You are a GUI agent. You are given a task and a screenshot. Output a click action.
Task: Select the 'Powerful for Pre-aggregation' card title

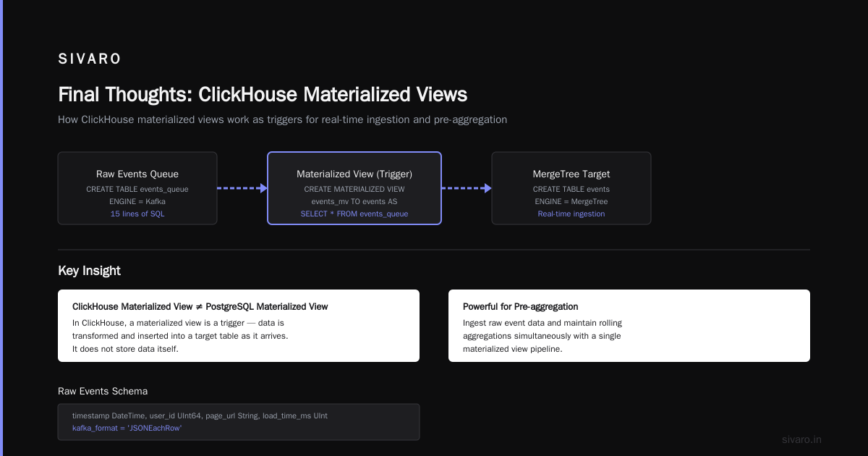coord(521,307)
